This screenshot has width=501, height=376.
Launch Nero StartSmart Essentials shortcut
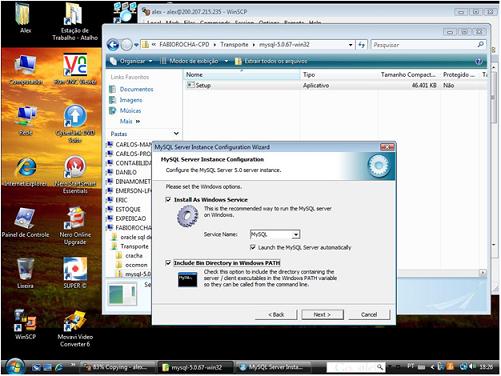[75, 174]
